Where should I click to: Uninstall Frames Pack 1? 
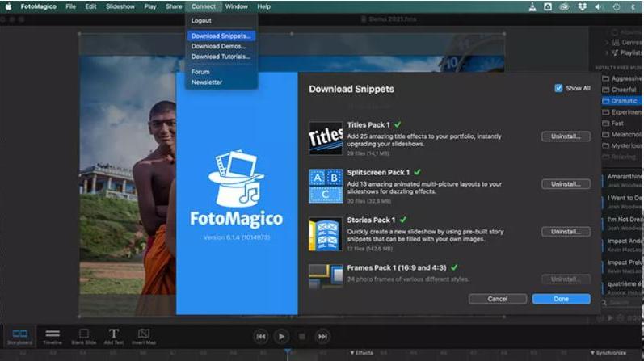[x=566, y=279]
